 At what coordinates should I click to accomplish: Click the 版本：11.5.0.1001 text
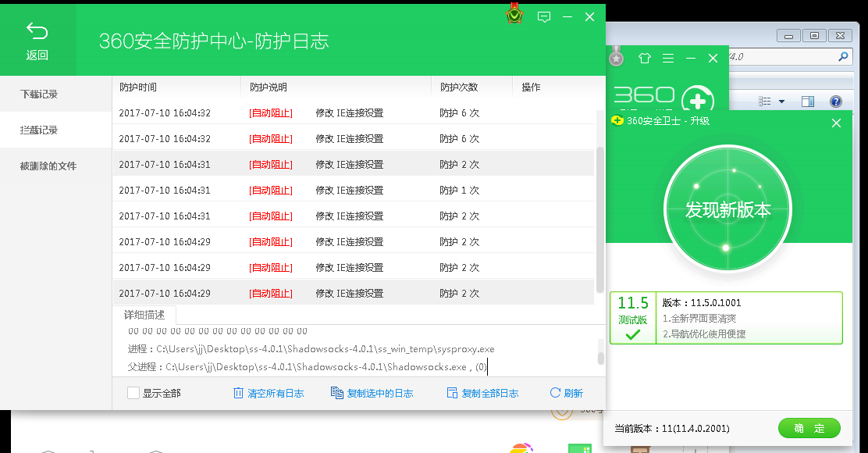click(x=702, y=302)
